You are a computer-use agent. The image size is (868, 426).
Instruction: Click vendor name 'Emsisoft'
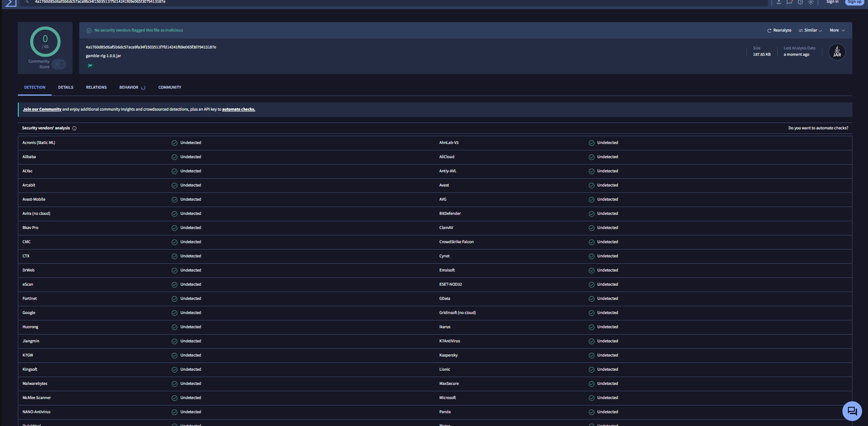(x=447, y=271)
